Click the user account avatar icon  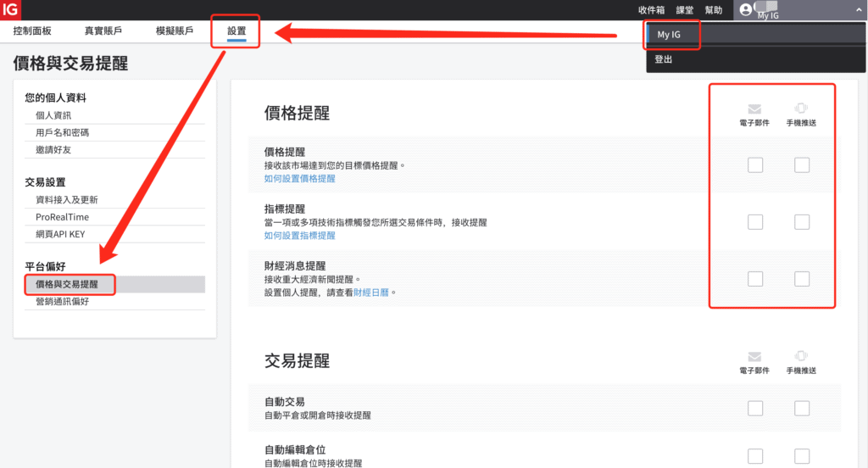click(746, 10)
